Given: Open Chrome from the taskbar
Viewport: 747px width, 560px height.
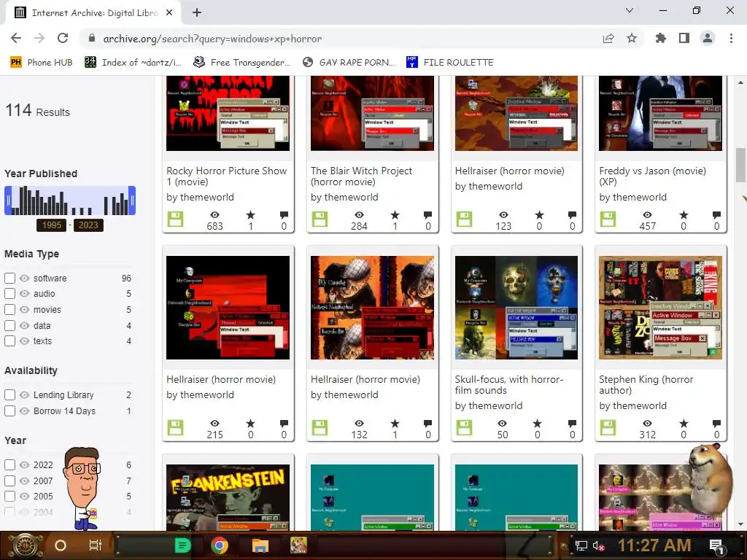Looking at the screenshot, I should click(x=220, y=545).
